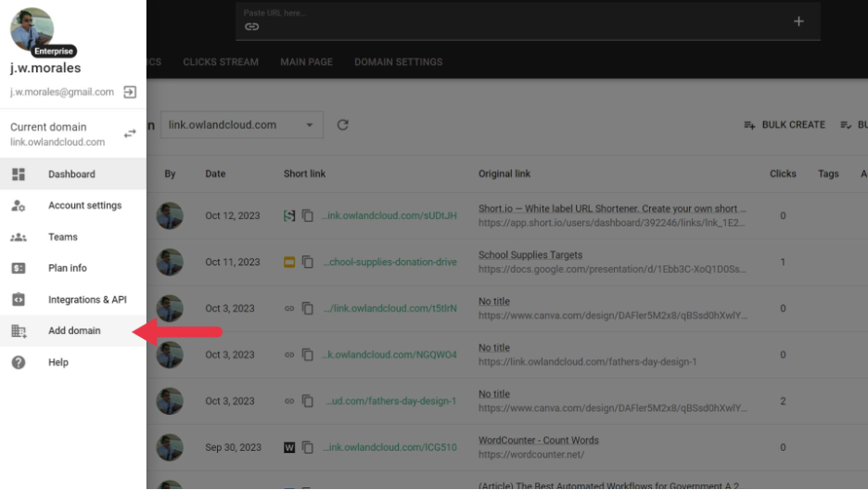Viewport: 868px width, 490px height.
Task: Click the j.w.morales profile avatar
Action: (32, 30)
